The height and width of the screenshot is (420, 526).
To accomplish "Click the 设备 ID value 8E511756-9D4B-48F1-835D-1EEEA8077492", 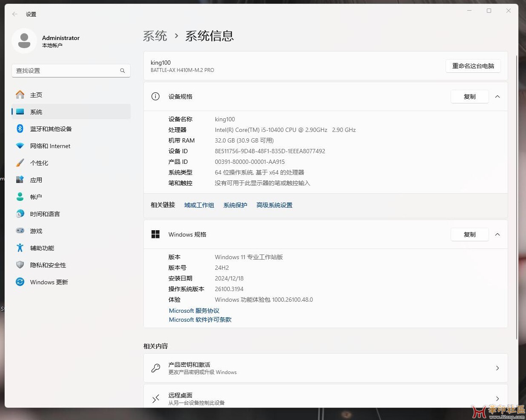I will pos(270,151).
